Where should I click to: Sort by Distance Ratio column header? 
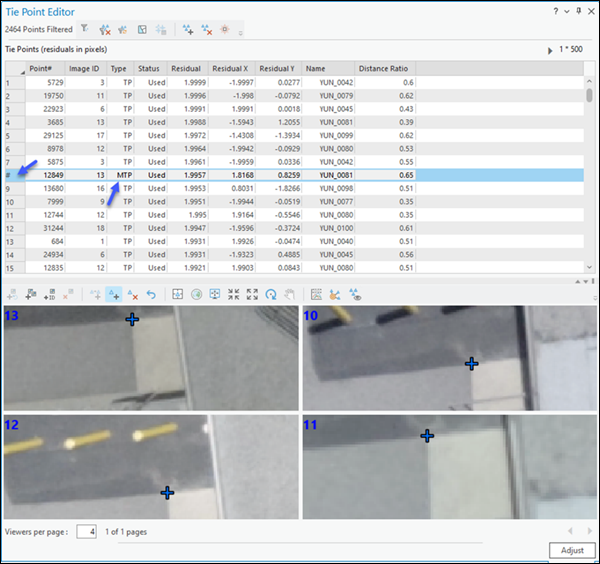point(385,68)
